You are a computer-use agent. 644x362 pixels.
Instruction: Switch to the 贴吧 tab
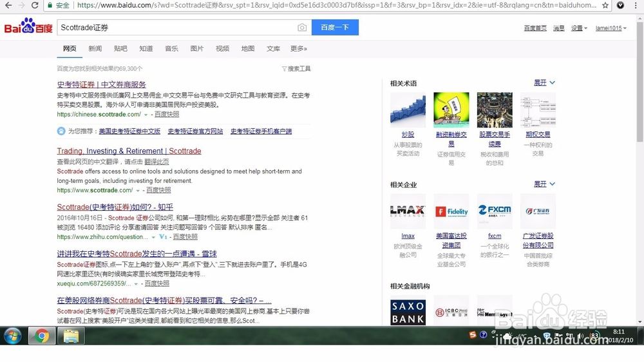[x=120, y=48]
